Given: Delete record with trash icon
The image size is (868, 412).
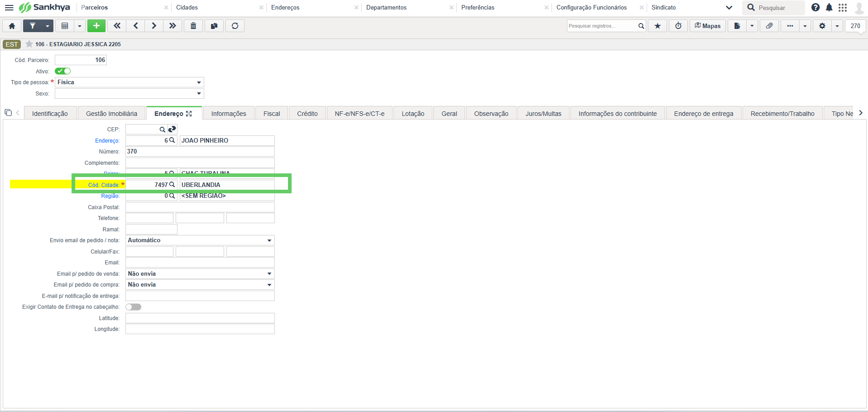Looking at the screenshot, I should coord(193,26).
